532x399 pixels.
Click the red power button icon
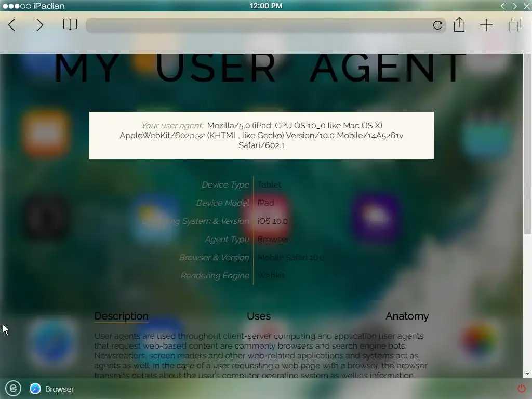click(x=522, y=388)
